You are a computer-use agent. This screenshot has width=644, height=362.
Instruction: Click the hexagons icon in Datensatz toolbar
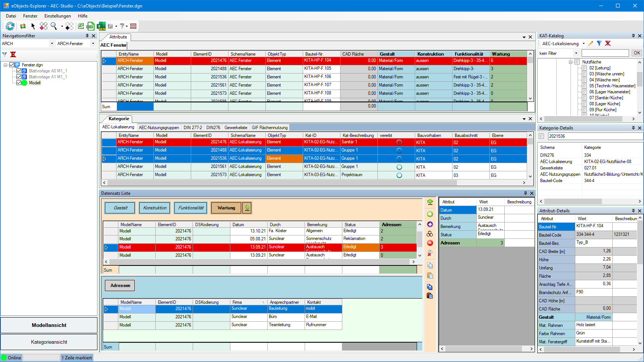coord(430,234)
